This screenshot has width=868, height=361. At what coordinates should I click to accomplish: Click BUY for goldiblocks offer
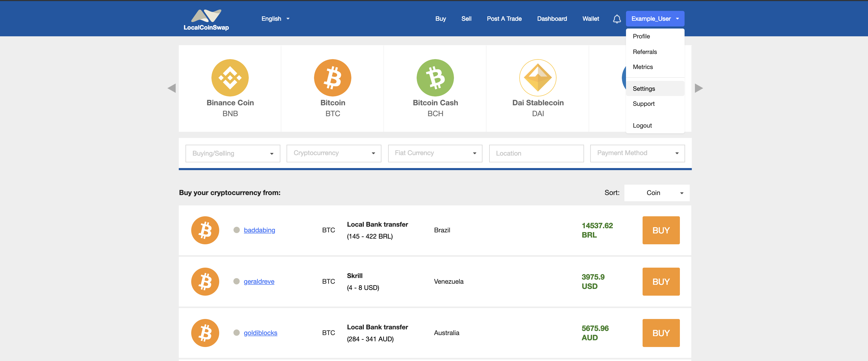click(661, 333)
